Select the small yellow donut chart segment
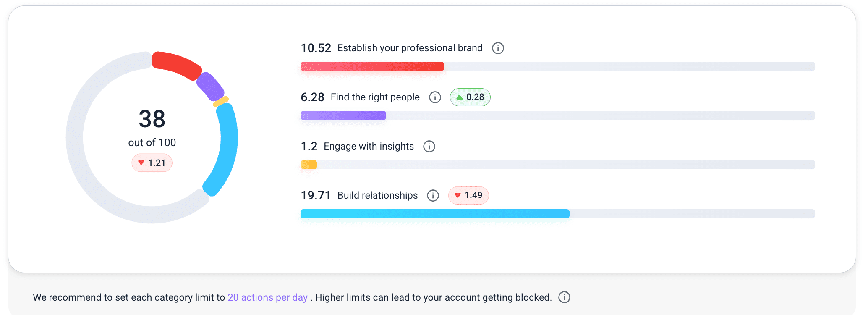Viewport: 868px width, 315px height. click(x=221, y=101)
